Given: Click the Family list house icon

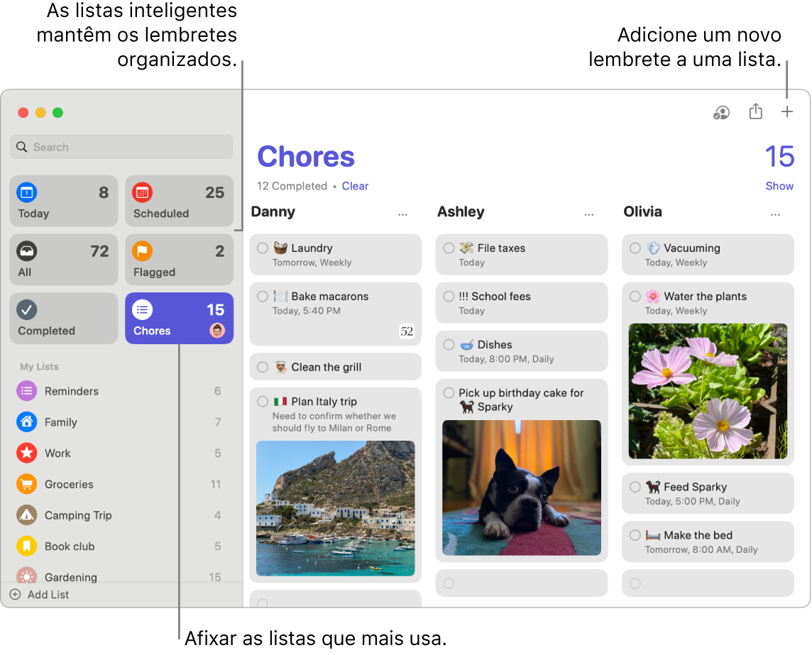Looking at the screenshot, I should (26, 422).
